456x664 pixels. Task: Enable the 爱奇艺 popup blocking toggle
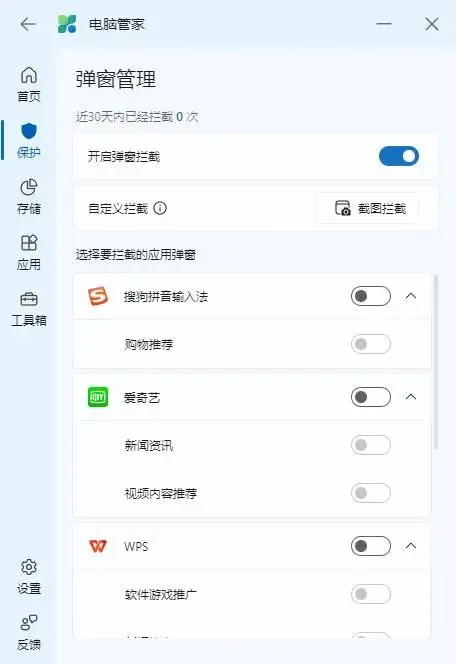(x=370, y=397)
